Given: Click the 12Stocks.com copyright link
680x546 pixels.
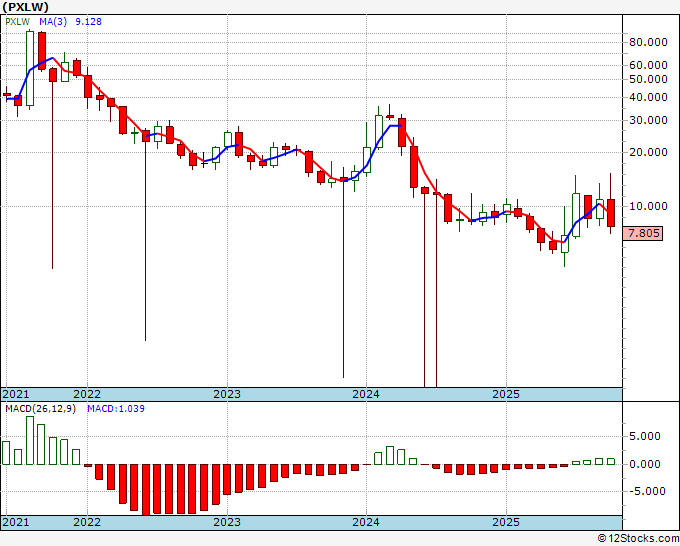Looking at the screenshot, I should [x=638, y=539].
